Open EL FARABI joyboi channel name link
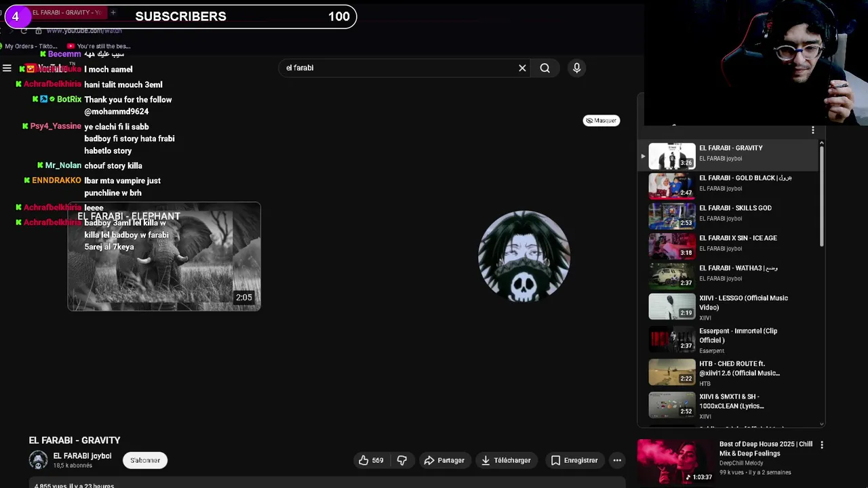This screenshot has height=488, width=868. 82,456
